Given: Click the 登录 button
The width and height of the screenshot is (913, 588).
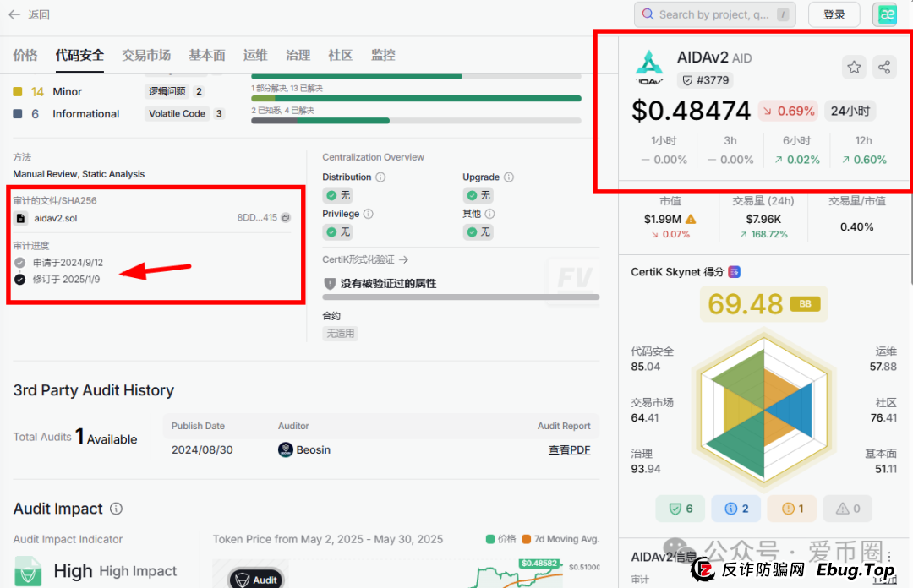Looking at the screenshot, I should click(x=834, y=14).
